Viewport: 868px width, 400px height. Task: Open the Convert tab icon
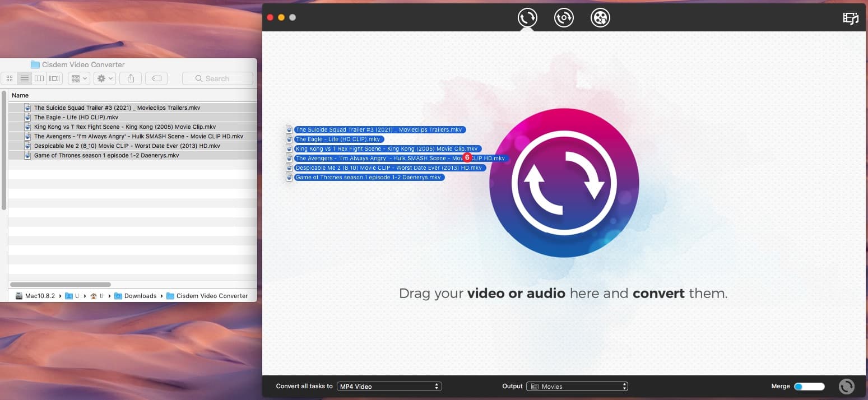pos(527,17)
